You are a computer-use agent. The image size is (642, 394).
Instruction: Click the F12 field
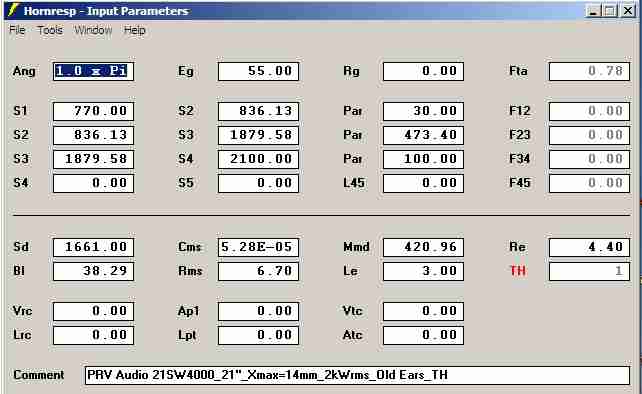point(589,111)
